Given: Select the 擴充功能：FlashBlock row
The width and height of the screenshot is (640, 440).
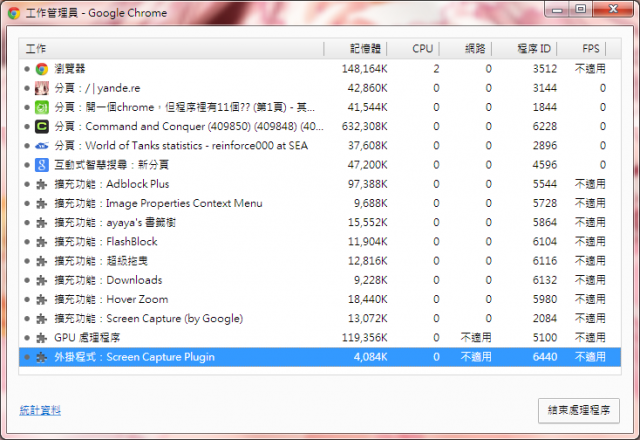Looking at the screenshot, I should tap(320, 242).
